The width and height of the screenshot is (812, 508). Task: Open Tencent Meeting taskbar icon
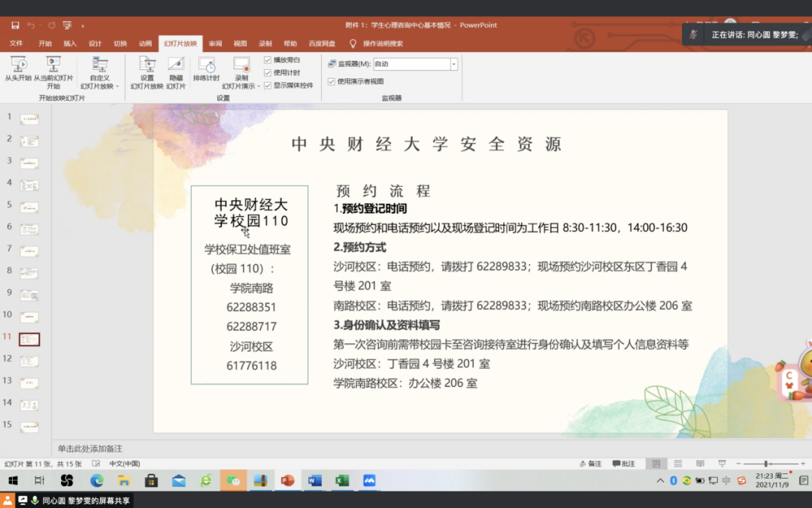coord(369,481)
